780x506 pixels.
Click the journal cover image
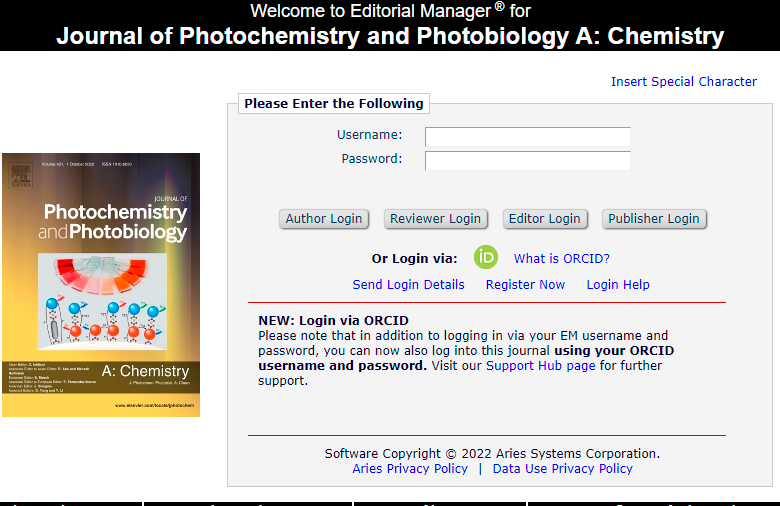click(x=101, y=285)
